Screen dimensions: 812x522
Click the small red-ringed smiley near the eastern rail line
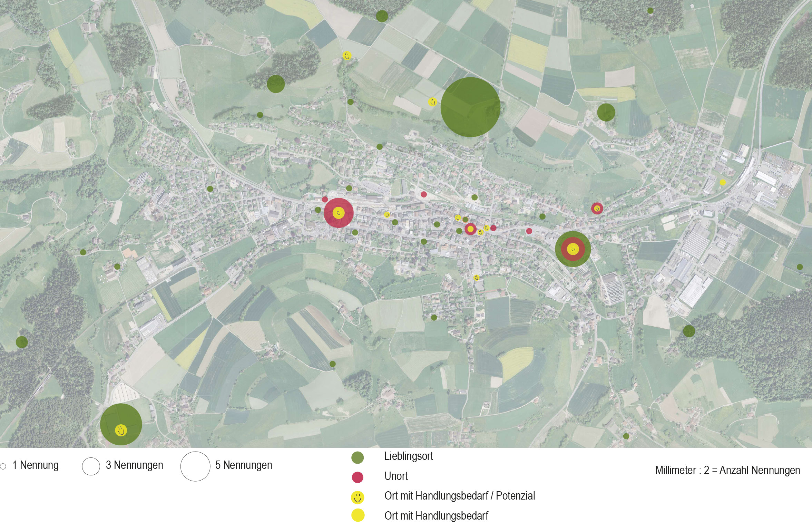pos(597,209)
